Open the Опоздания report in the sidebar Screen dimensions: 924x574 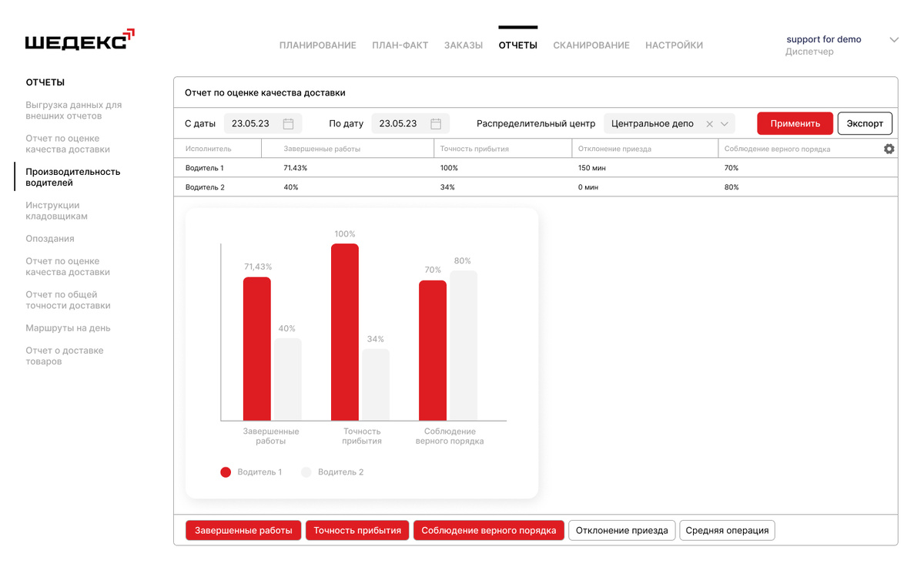[x=50, y=239]
